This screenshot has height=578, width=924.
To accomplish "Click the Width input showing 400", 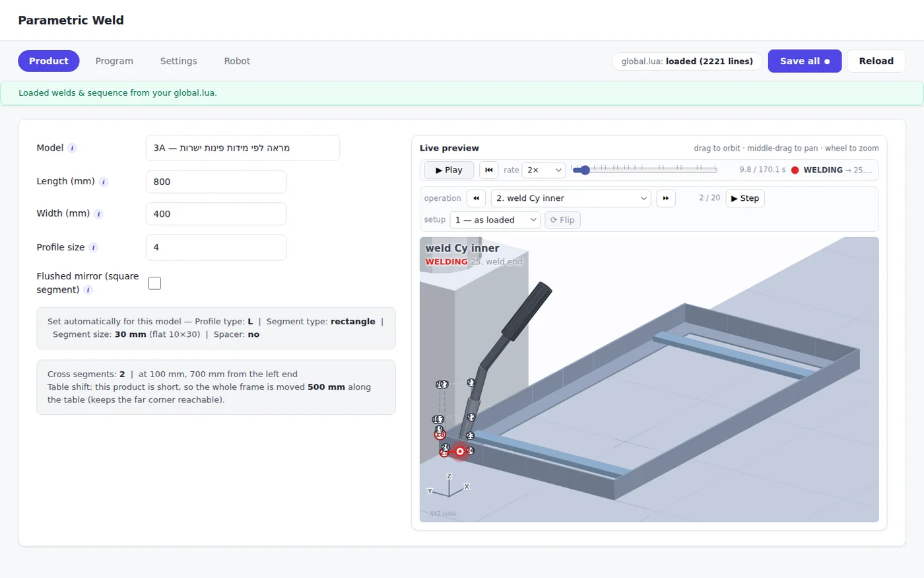I will (x=216, y=214).
